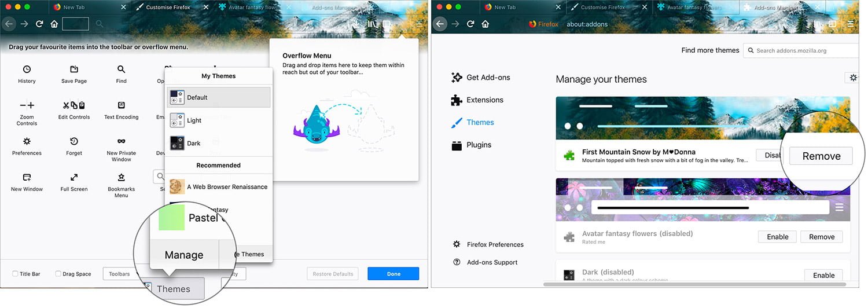
Task: Open the gear tools dropdown on themes page
Action: click(x=852, y=78)
